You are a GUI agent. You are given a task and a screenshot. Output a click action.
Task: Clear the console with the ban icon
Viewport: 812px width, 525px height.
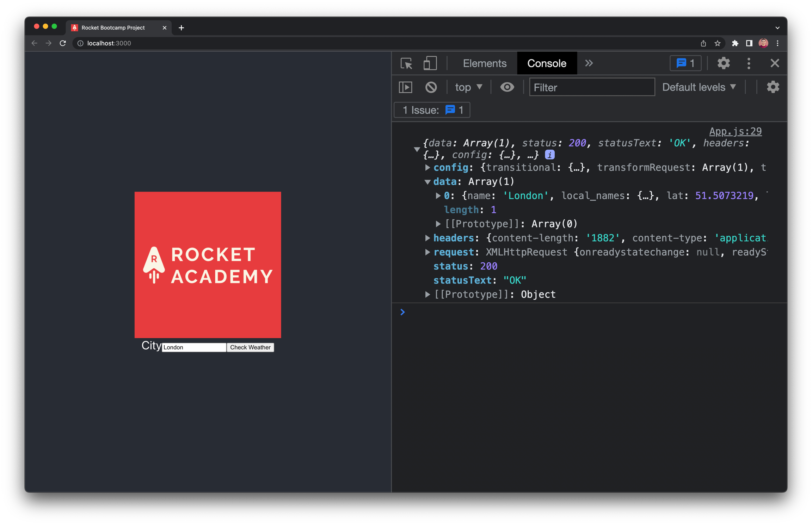(x=431, y=87)
